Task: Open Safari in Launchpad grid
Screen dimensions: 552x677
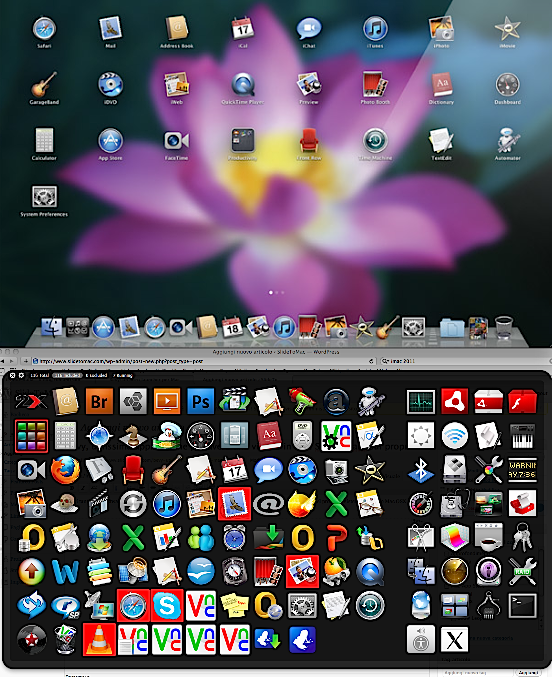Action: tap(44, 28)
